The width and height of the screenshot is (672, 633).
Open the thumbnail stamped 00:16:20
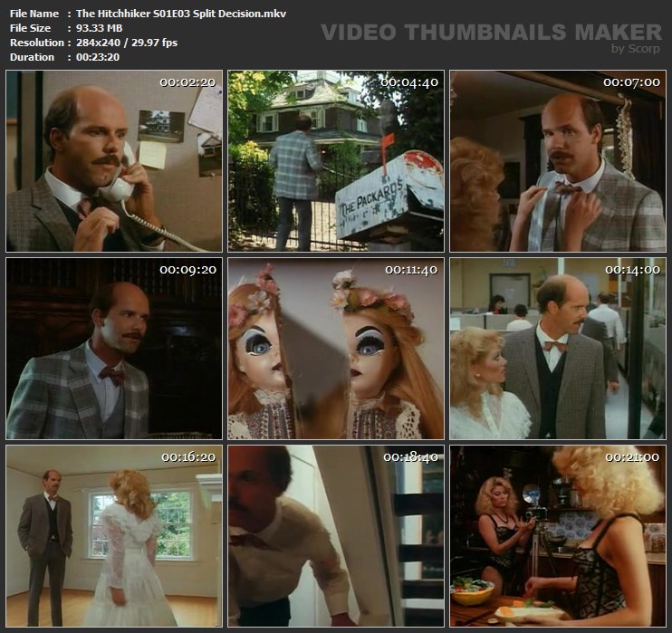pos(114,536)
